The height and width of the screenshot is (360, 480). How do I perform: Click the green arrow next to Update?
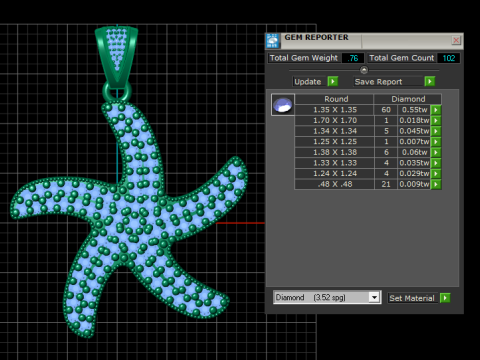tap(333, 81)
